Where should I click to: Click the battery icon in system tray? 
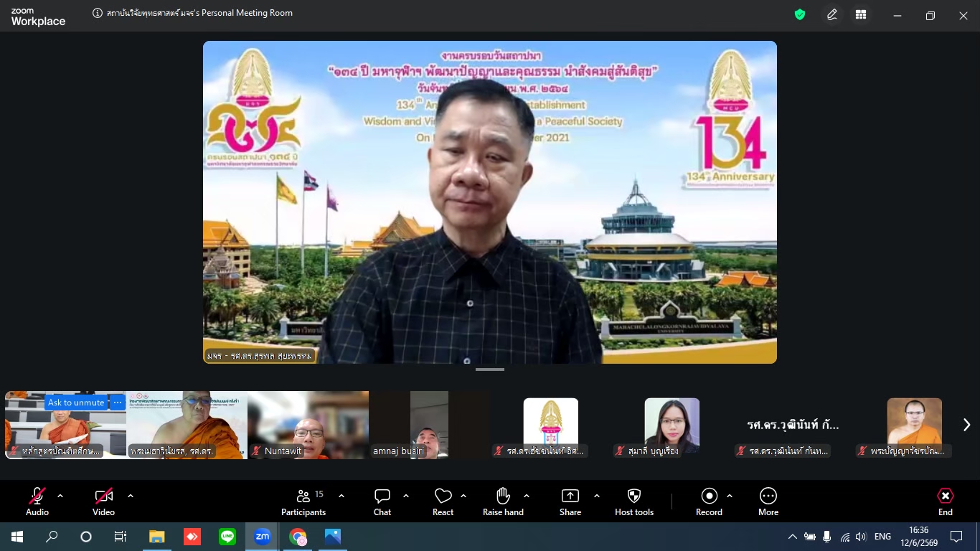(810, 537)
